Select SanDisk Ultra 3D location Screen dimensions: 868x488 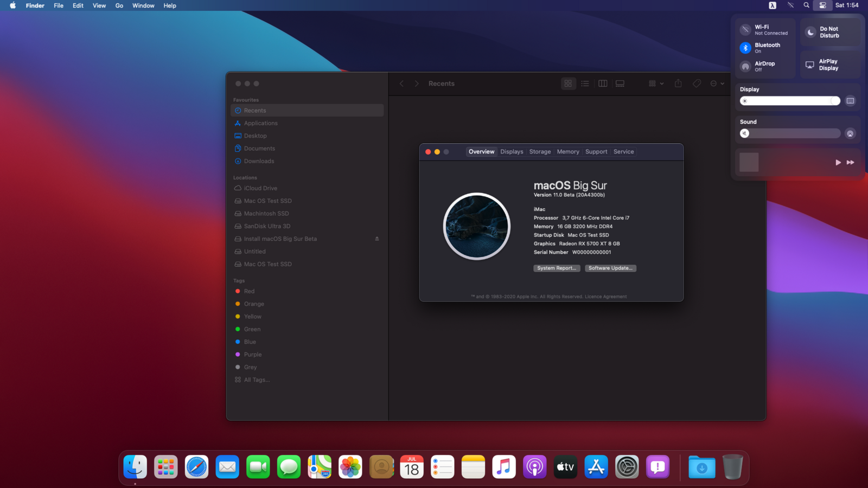pos(307,226)
